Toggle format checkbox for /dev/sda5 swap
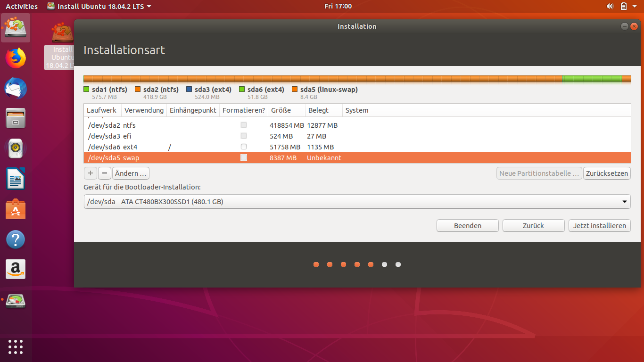 point(244,157)
